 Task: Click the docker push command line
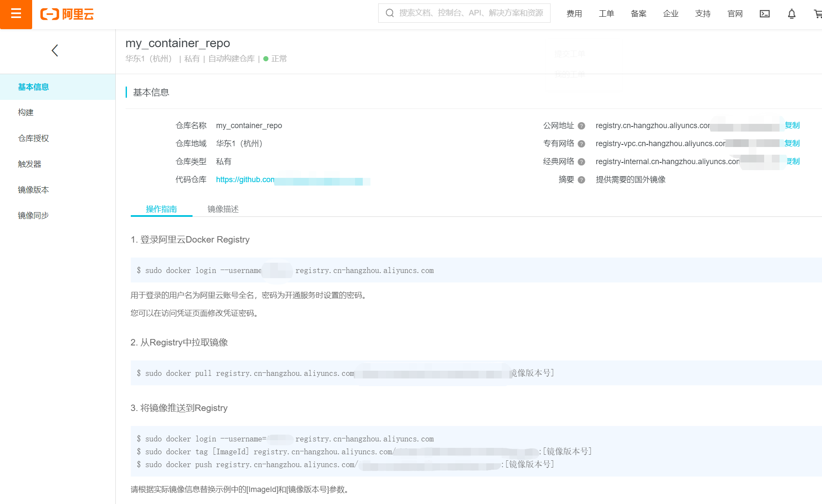[345, 464]
